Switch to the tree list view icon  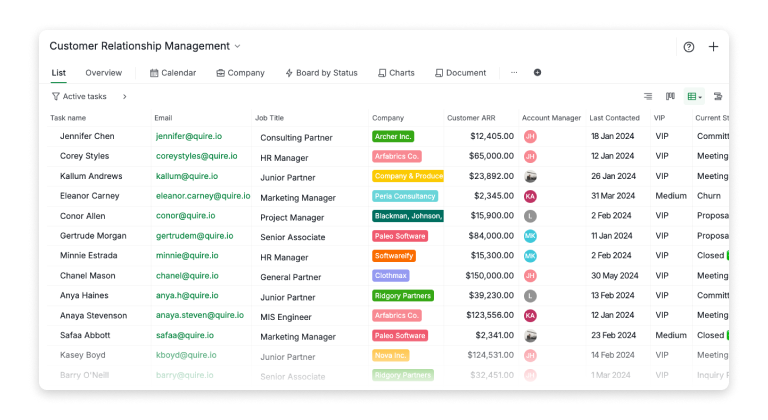pos(648,97)
